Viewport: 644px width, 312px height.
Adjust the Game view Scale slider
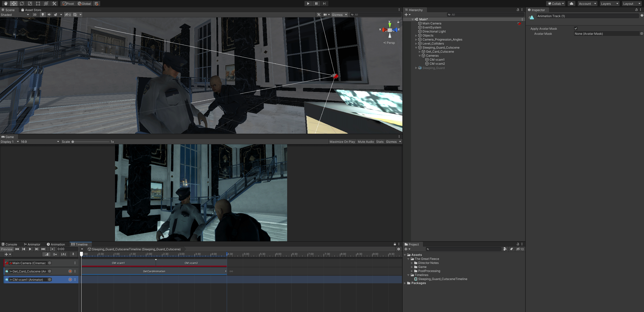tap(73, 142)
